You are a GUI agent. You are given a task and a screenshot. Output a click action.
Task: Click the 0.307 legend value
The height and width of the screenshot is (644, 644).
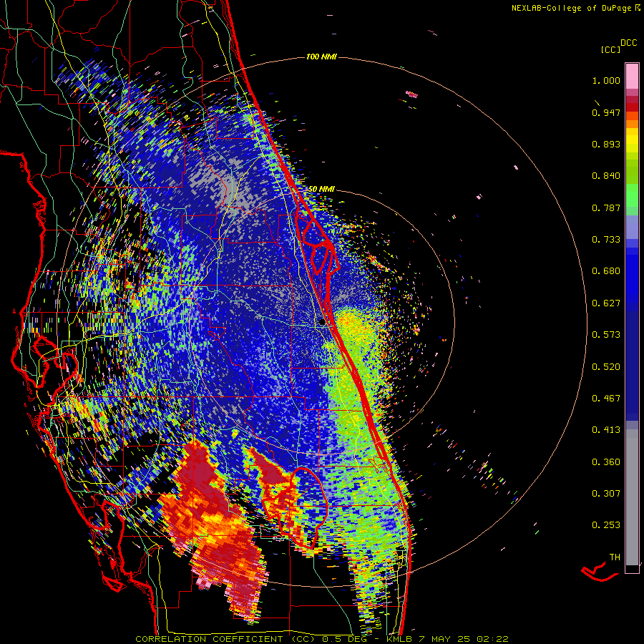(x=606, y=494)
